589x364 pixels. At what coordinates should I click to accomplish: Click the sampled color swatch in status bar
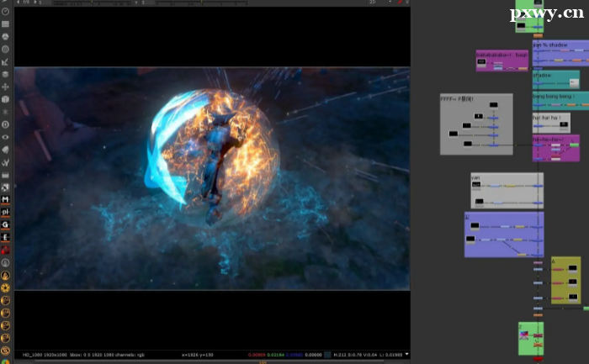[327, 355]
